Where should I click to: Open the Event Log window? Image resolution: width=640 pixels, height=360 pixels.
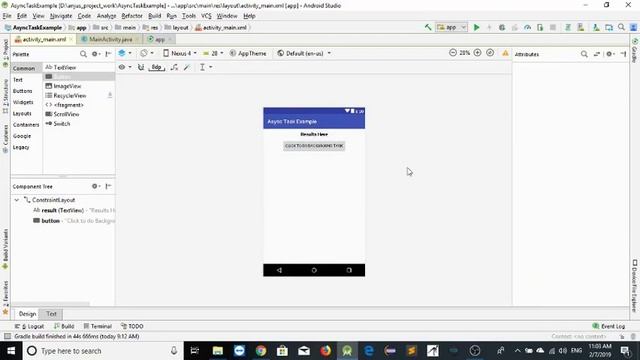(609, 326)
